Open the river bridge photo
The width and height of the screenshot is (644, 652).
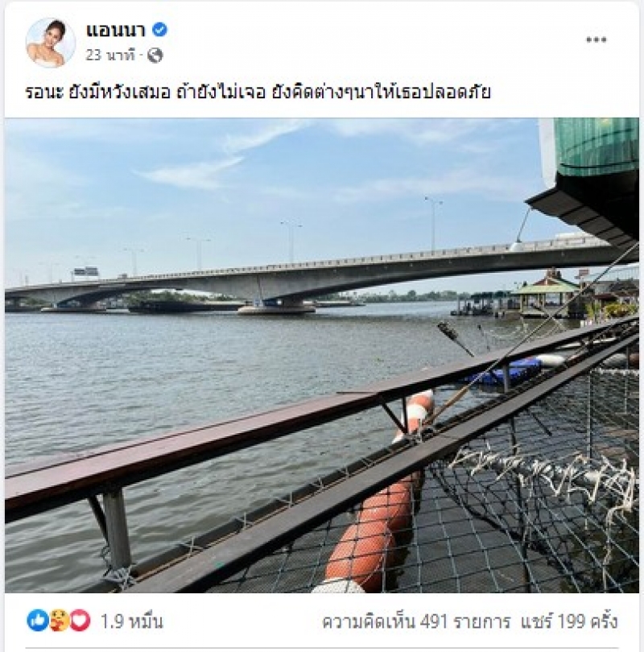[x=322, y=355]
